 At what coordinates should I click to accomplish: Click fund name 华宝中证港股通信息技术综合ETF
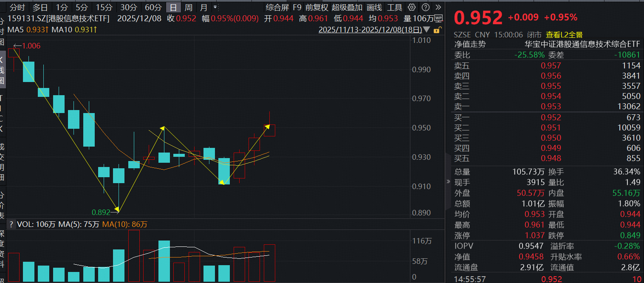[582, 44]
